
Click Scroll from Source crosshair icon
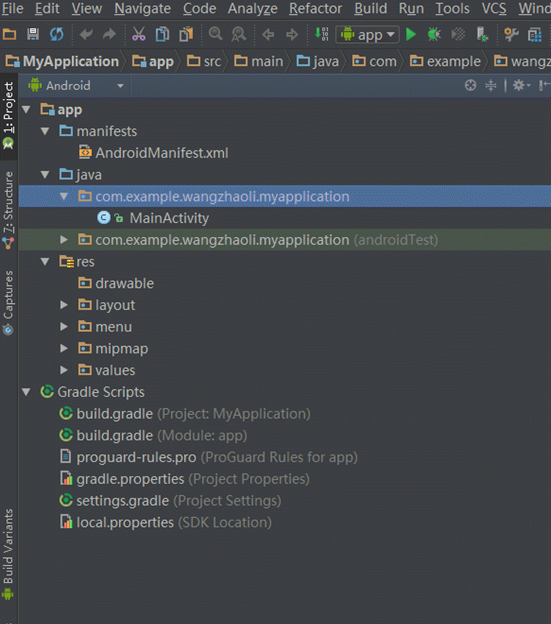[x=470, y=85]
